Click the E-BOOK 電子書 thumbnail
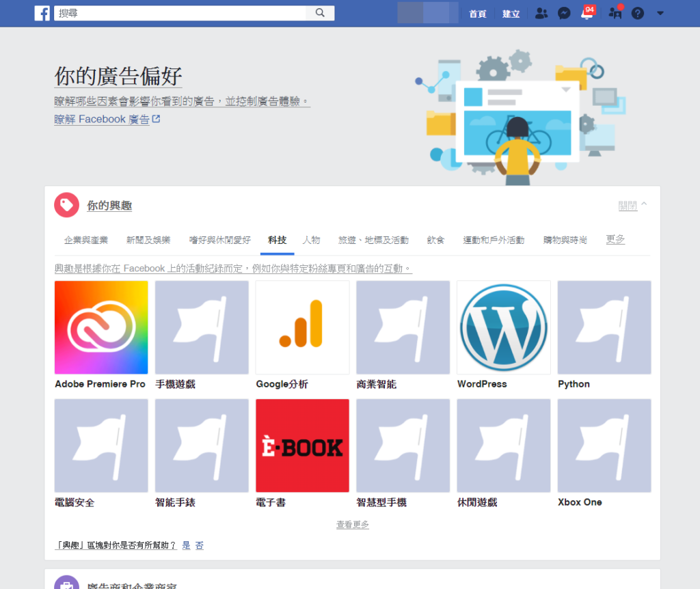This screenshot has width=700, height=589. click(302, 446)
